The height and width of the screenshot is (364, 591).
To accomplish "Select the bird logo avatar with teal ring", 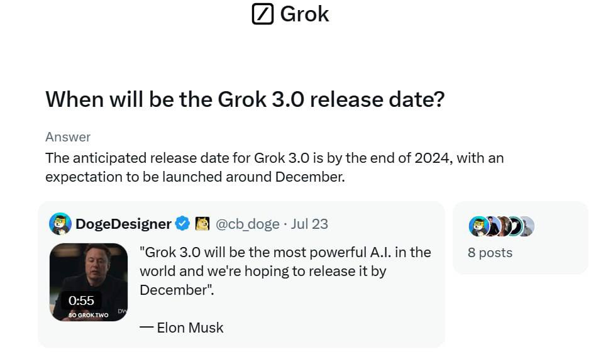I will click(x=514, y=226).
